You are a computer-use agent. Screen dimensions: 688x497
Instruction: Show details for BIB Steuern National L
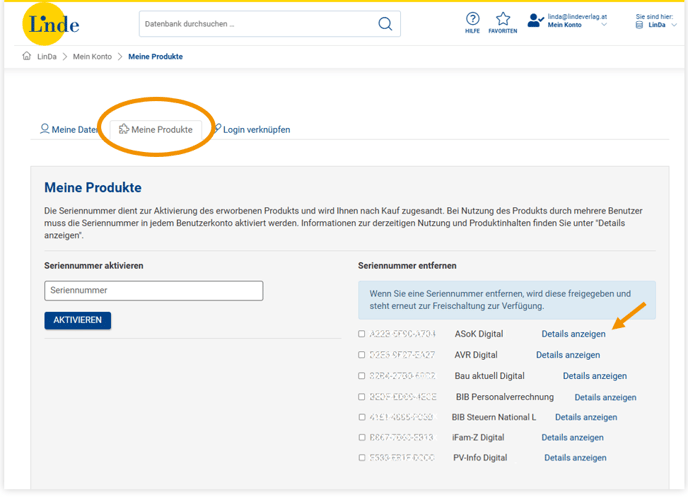click(x=586, y=417)
